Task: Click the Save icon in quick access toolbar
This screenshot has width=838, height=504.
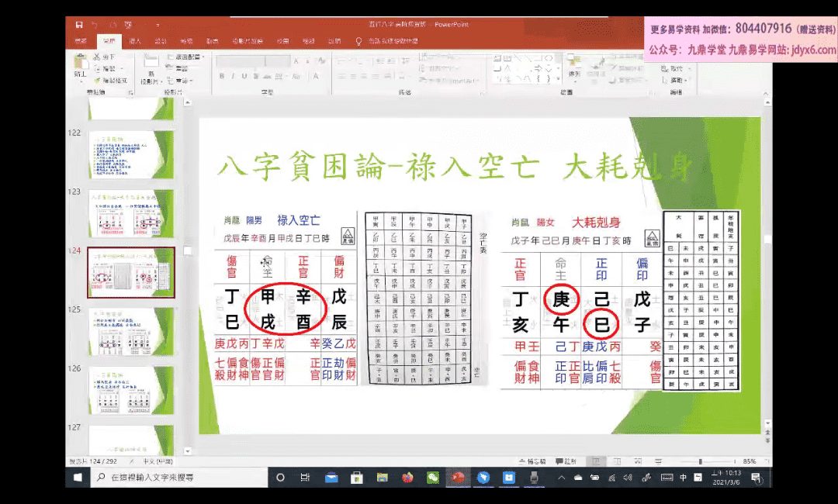Action: point(78,25)
